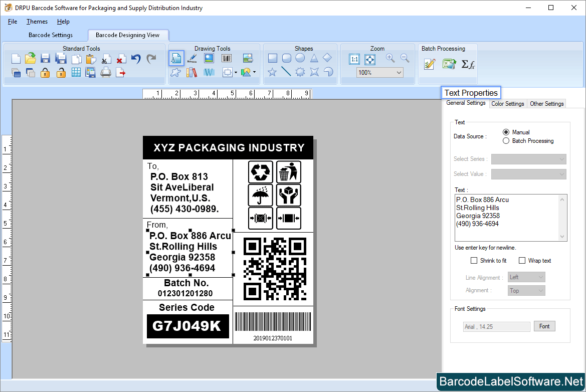Switch to Barcode Designing View tab

point(127,35)
